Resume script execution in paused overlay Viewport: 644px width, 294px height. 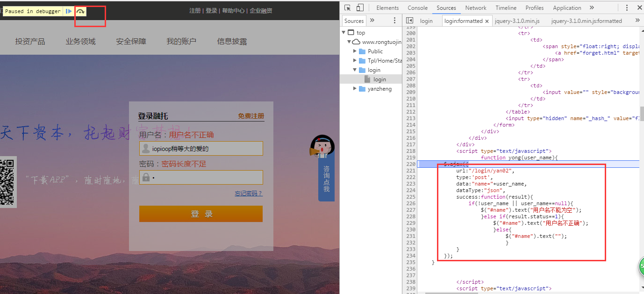(69, 11)
